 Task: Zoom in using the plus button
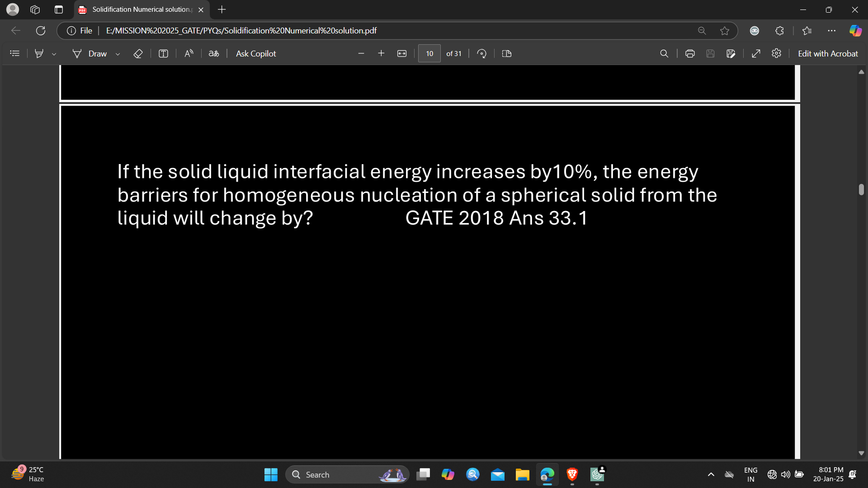click(381, 53)
